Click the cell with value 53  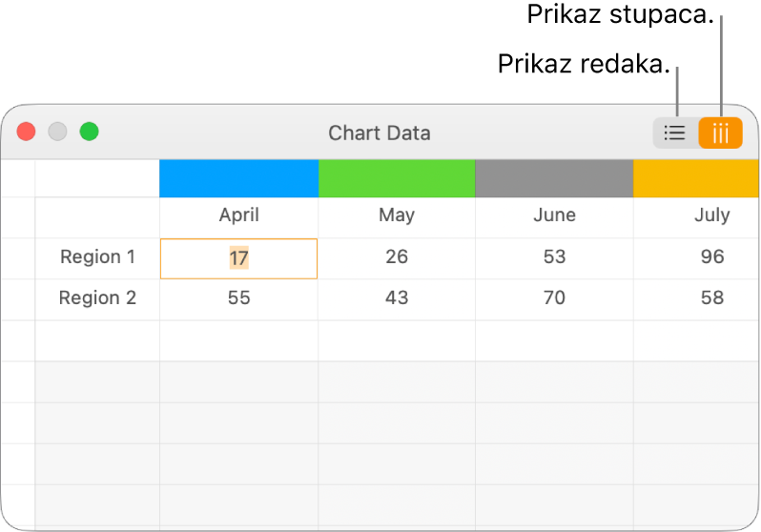[x=554, y=257]
